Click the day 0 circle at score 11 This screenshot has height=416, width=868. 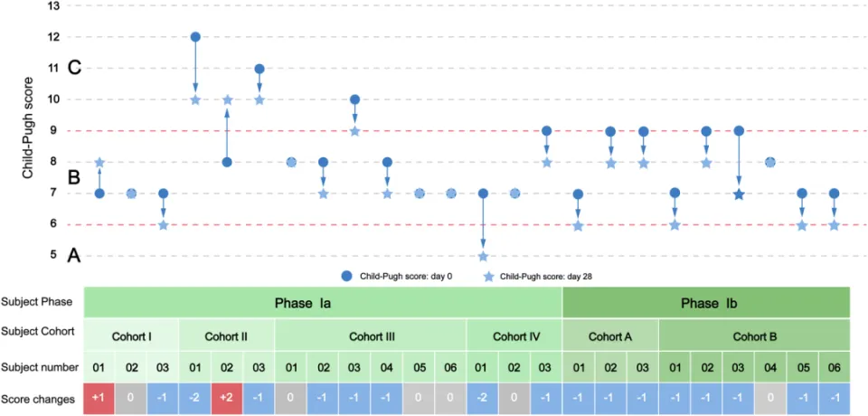pos(259,69)
